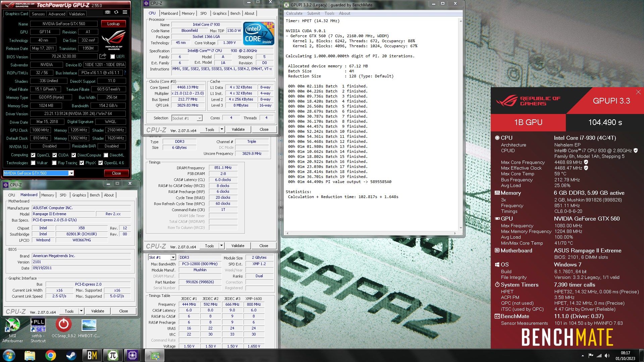This screenshot has height=362, width=644.
Task: Toggle the OpenCL checkbox
Action: (x=33, y=155)
